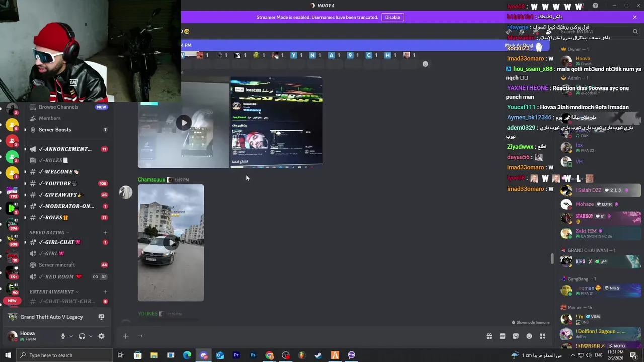Click the screen share icon beside GTA V
This screenshot has width=644, height=362.
(101, 317)
